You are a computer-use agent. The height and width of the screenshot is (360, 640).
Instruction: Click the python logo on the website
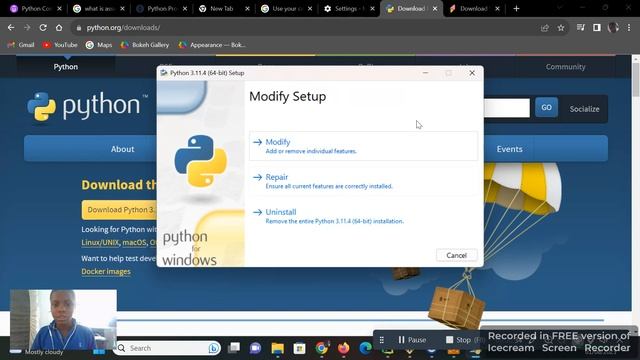tap(88, 106)
